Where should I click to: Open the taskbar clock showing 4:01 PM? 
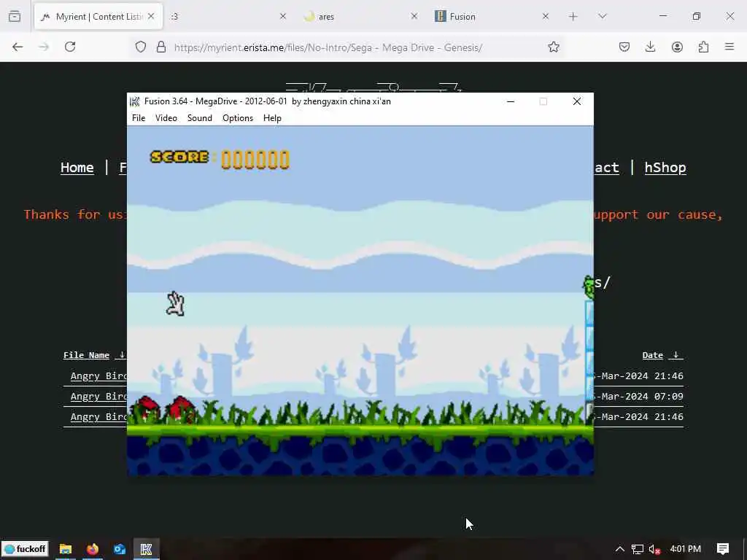coord(686,549)
